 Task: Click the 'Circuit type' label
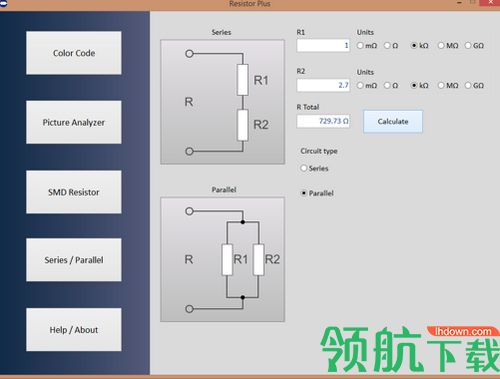pos(319,151)
